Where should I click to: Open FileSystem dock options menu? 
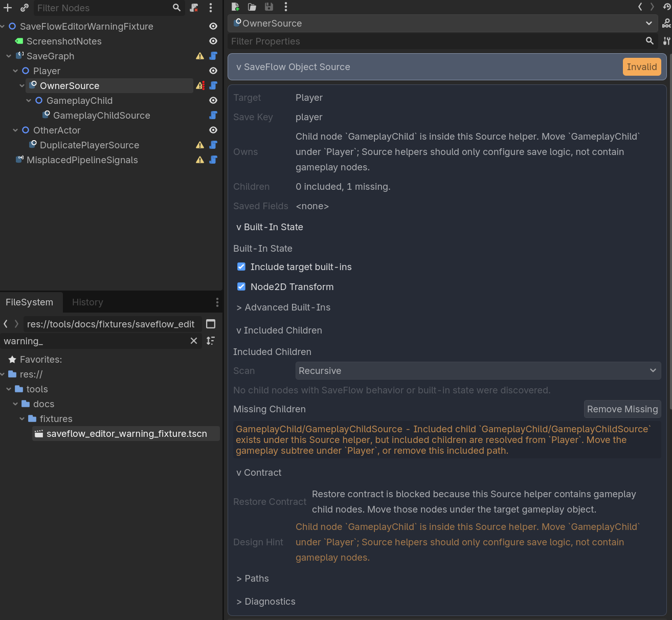coord(217,302)
